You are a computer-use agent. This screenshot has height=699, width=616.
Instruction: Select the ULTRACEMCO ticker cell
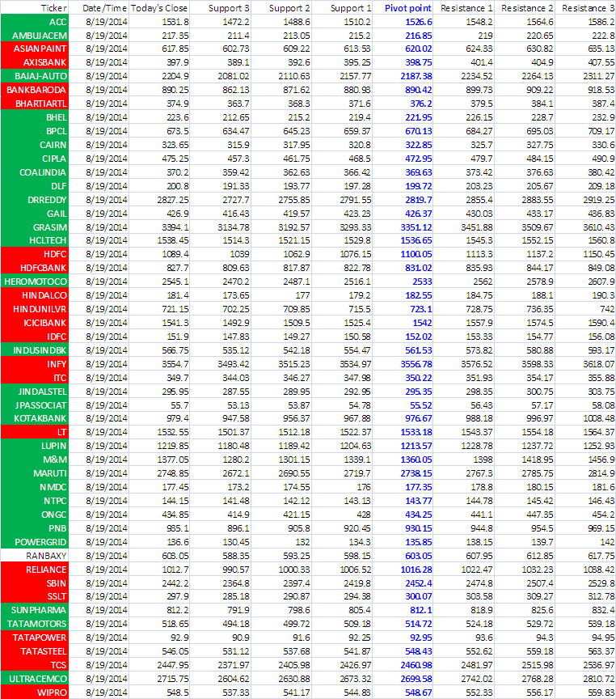pos(35,679)
